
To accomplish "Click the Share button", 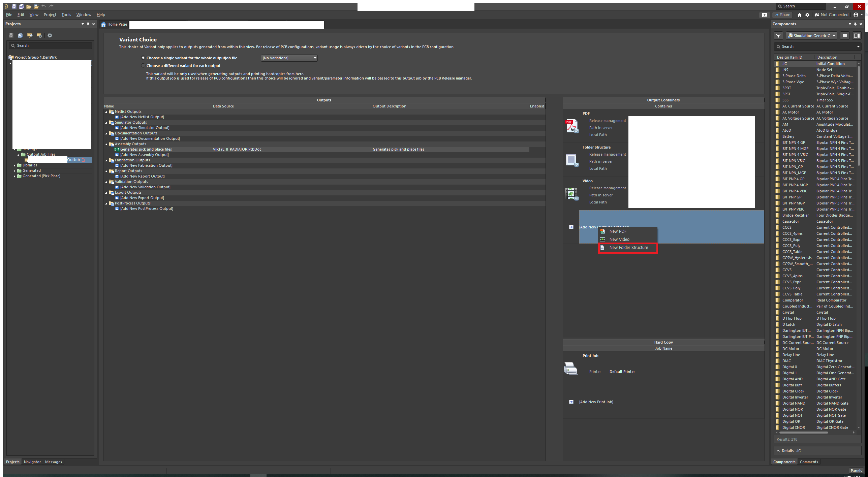I will tap(782, 15).
